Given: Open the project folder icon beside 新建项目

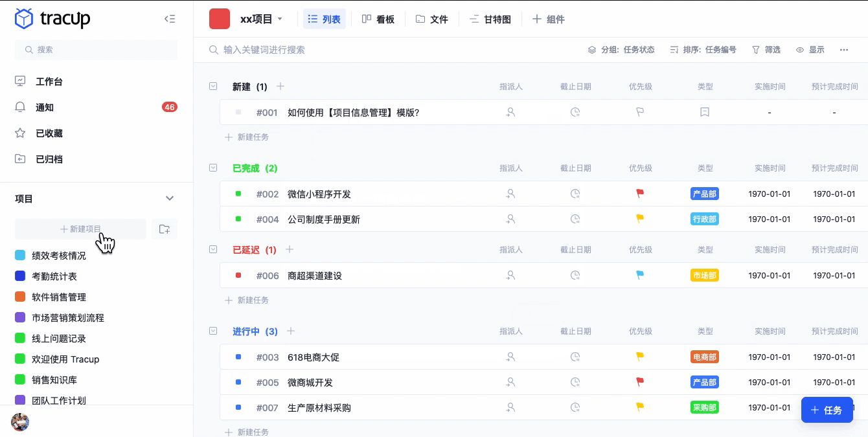Looking at the screenshot, I should 165,229.
